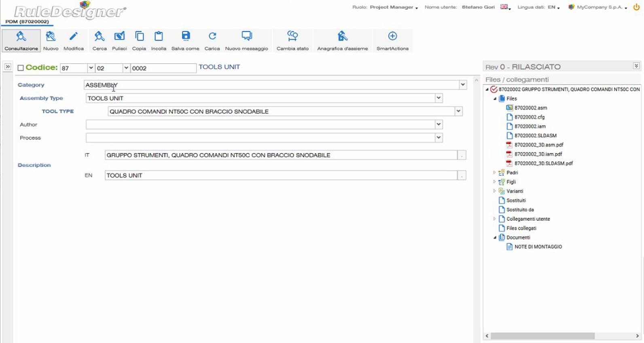Viewport: 644px width, 343px height.
Task: Open the Assembly Type dropdown arrow
Action: click(439, 98)
